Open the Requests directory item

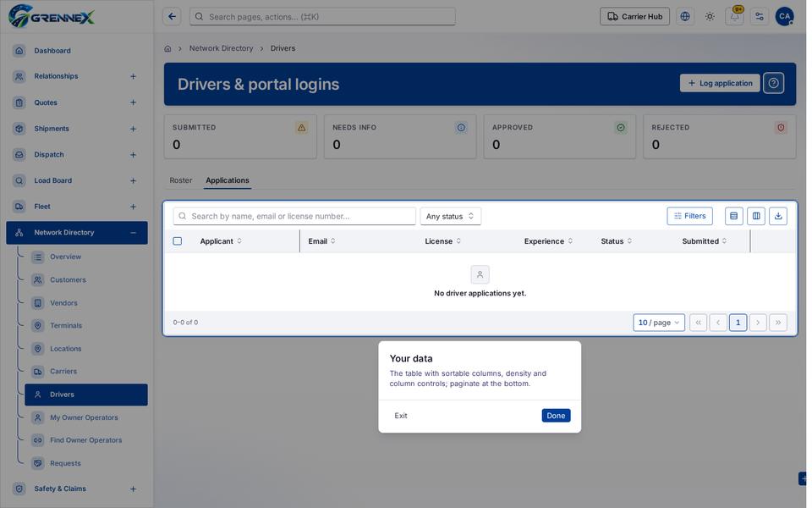[x=65, y=463]
